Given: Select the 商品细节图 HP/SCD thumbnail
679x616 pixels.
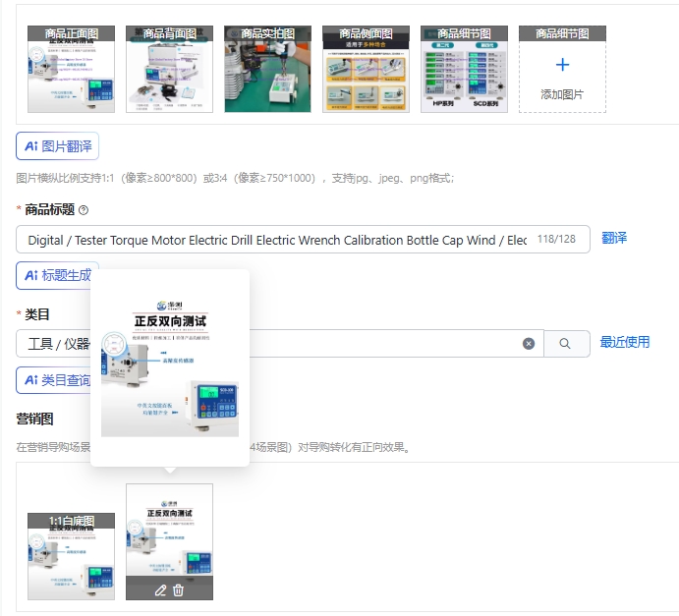Looking at the screenshot, I should coord(464,69).
